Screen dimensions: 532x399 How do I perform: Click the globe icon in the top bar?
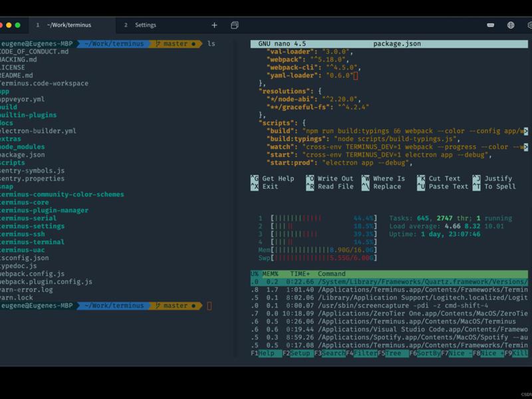(511, 25)
